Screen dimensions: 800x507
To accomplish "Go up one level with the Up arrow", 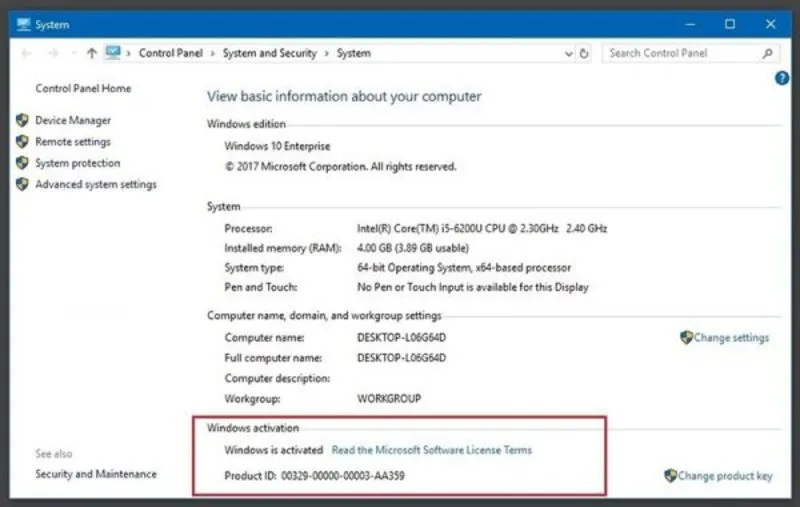I will tap(92, 53).
